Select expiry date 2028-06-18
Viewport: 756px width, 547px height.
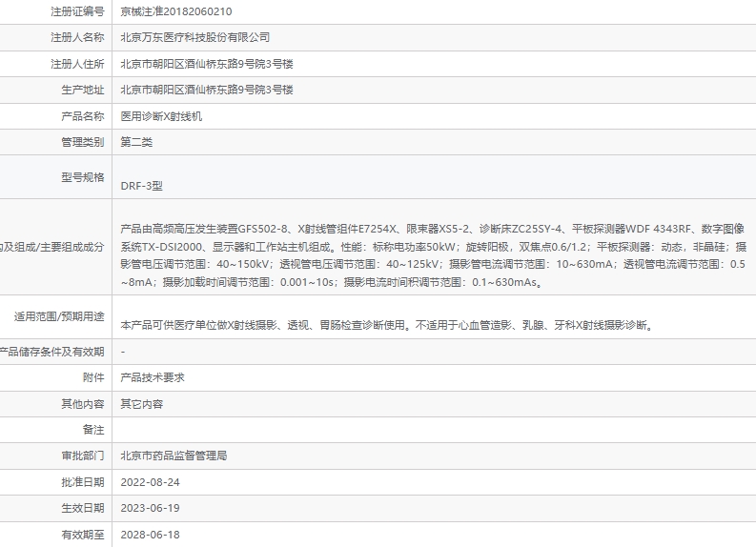(x=150, y=535)
